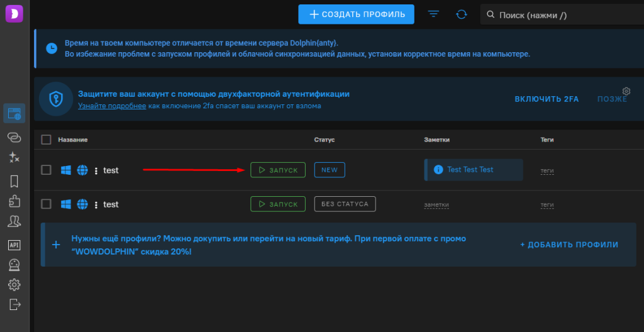644x332 pixels.
Task: Refresh the profile list with sync icon
Action: pyautogui.click(x=462, y=14)
